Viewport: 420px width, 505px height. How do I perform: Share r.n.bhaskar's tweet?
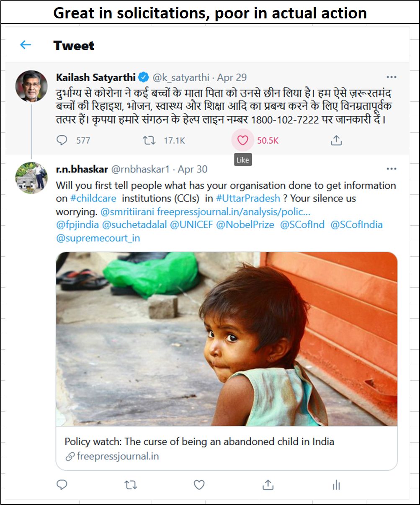click(268, 485)
